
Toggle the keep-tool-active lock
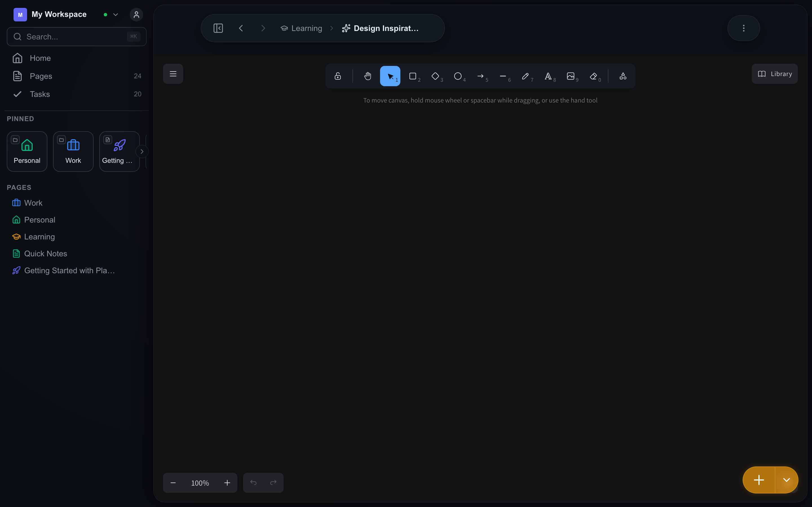coord(338,76)
